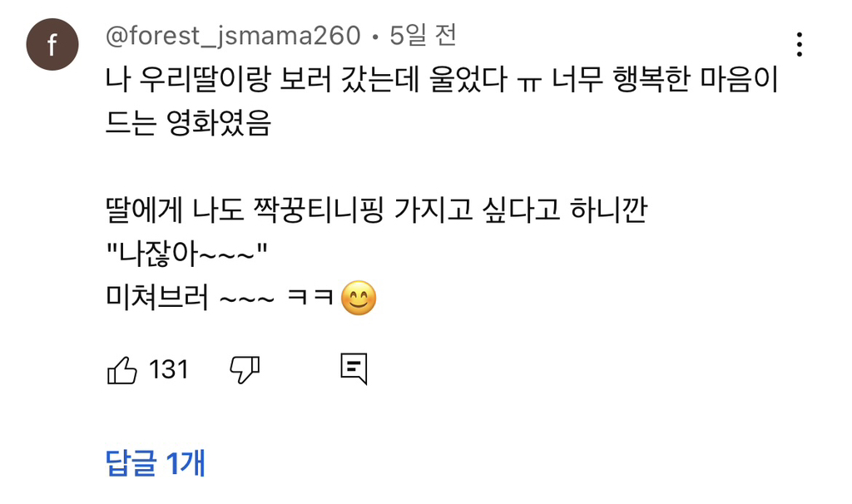Click the "5일 전" timestamp
Viewport: 852px width, 504px height.
tap(423, 36)
